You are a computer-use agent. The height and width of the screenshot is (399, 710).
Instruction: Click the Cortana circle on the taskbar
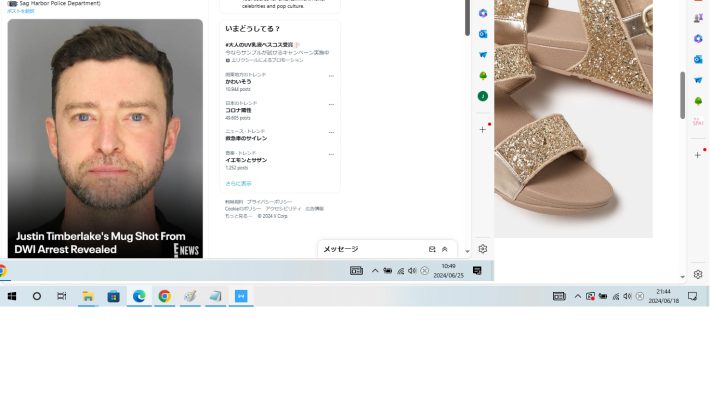tap(37, 296)
